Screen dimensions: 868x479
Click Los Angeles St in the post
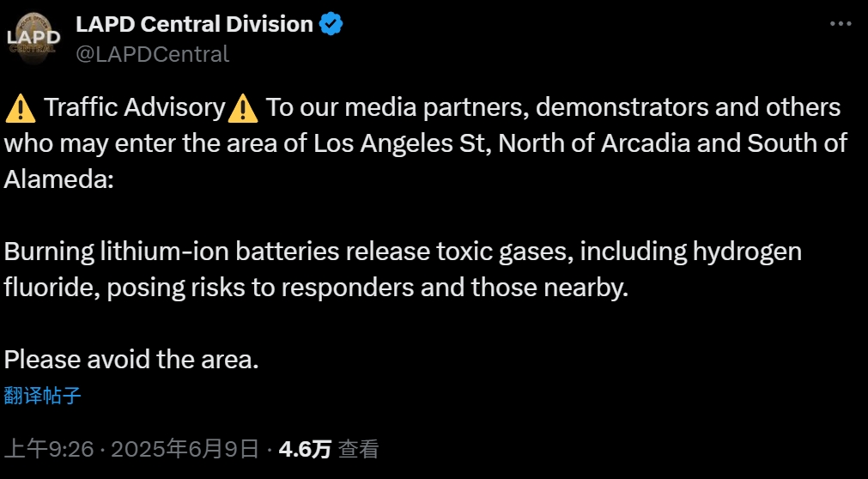[x=404, y=144]
